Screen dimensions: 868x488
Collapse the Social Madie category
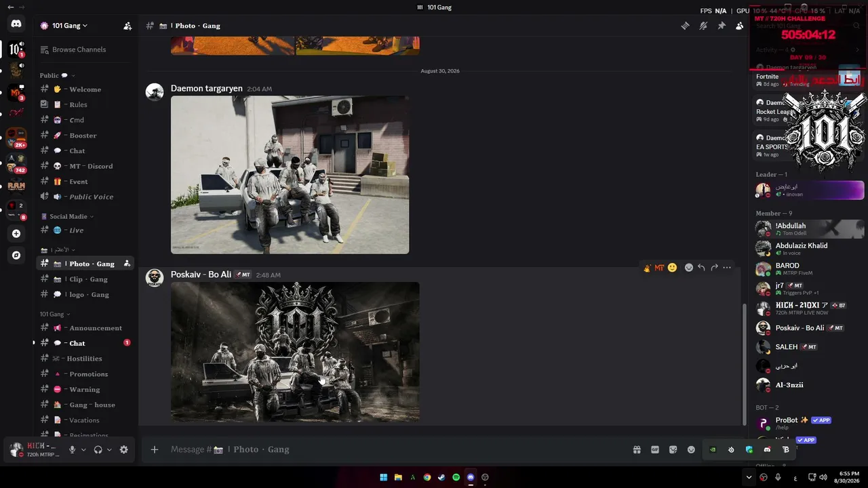(x=67, y=216)
